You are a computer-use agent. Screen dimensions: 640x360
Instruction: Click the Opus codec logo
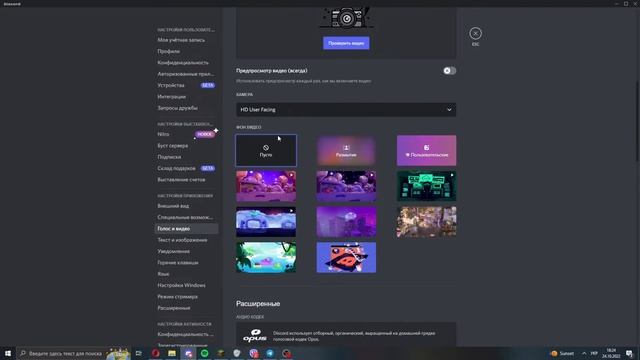pos(255,336)
